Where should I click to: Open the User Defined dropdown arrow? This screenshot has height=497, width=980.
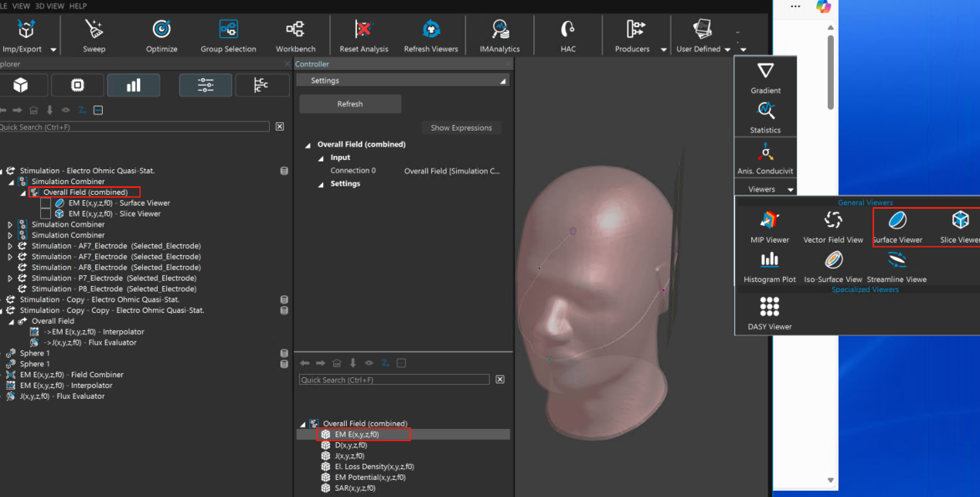coord(728,49)
